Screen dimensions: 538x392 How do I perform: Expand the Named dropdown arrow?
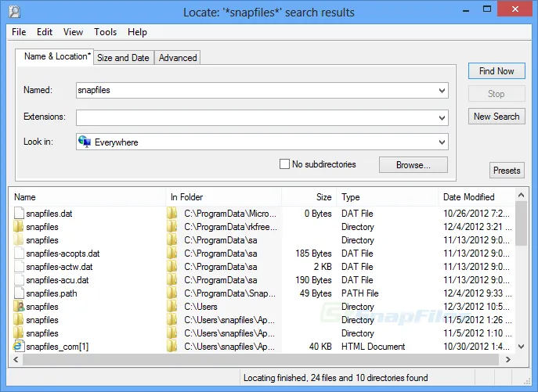(442, 91)
